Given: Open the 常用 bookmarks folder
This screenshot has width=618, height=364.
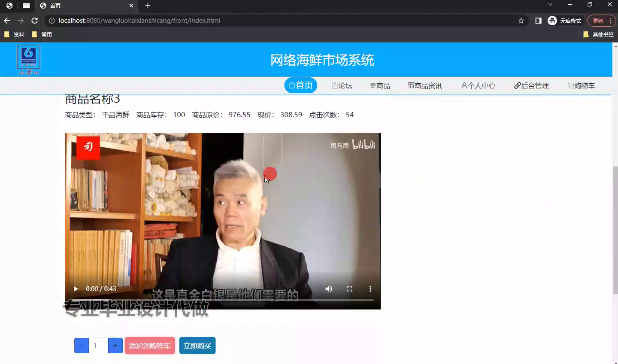Looking at the screenshot, I should coord(42,34).
